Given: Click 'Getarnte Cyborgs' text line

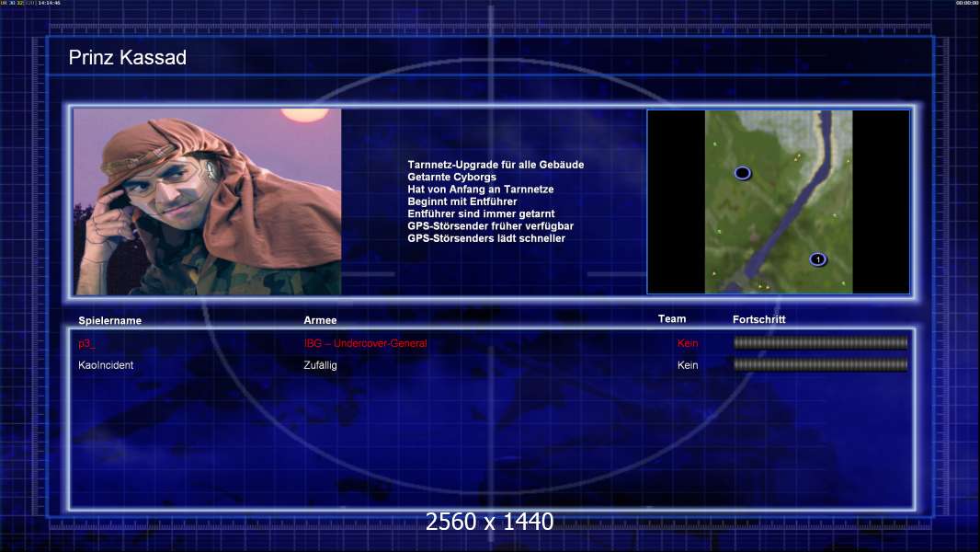Looking at the screenshot, I should (x=452, y=177).
